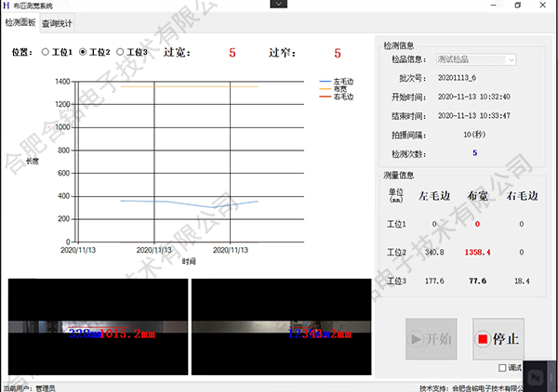Select 工位3 radio button

tap(121, 52)
